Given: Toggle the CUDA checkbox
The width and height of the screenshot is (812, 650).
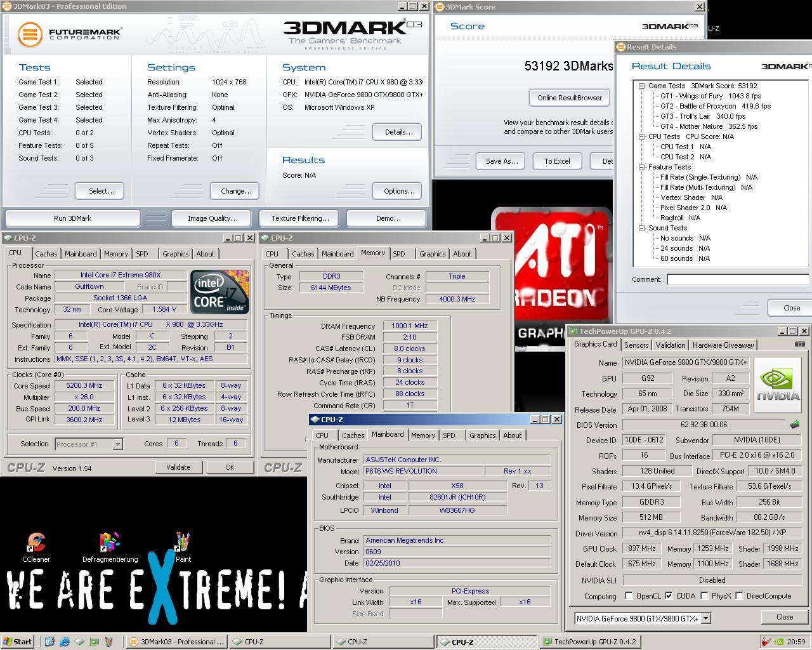Looking at the screenshot, I should pos(669,596).
